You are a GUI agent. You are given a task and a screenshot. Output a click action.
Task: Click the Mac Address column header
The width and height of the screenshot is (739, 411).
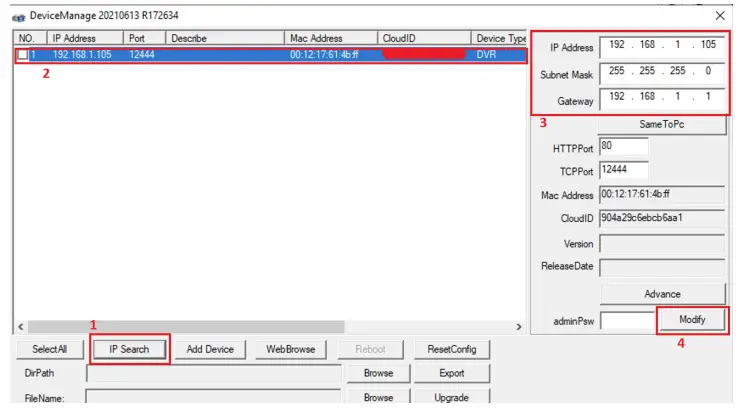click(x=331, y=38)
